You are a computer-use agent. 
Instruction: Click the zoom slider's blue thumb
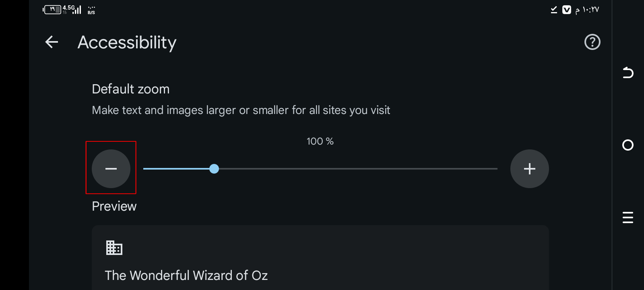(214, 169)
